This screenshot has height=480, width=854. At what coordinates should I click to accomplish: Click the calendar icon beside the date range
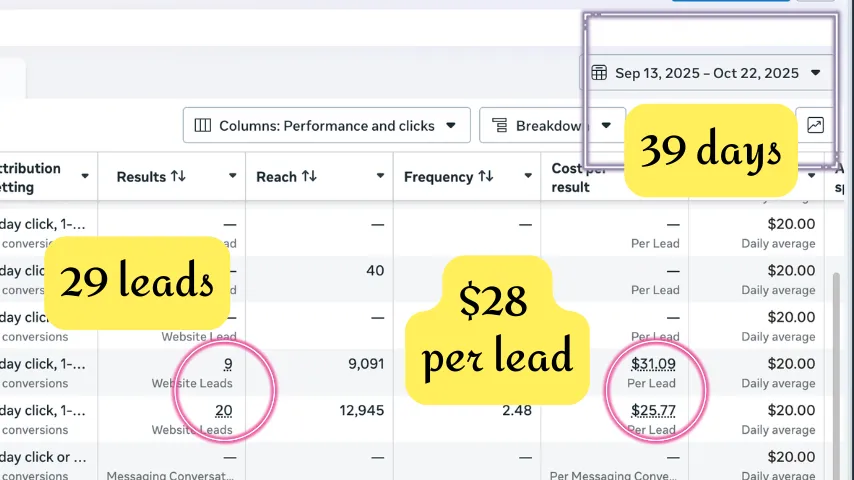tap(599, 73)
